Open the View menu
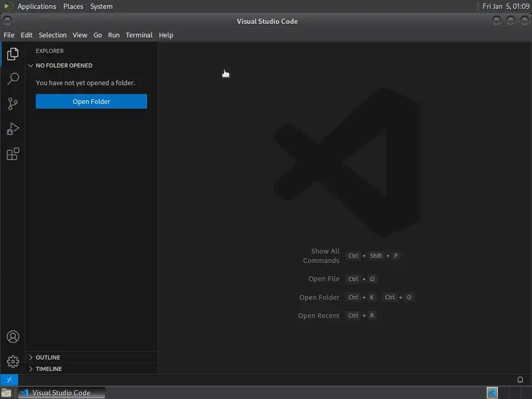The height and width of the screenshot is (399, 532). [79, 35]
